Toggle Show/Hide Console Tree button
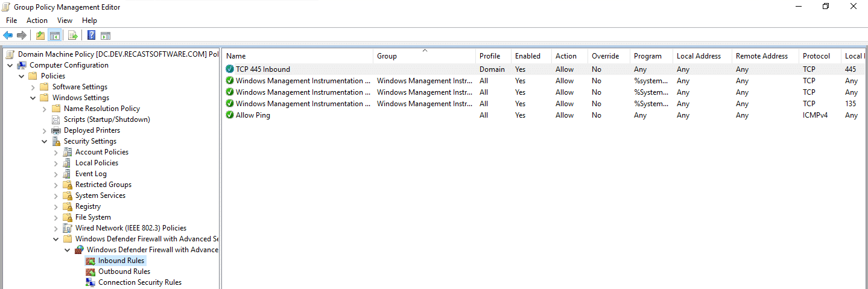Image resolution: width=868 pixels, height=289 pixels. click(54, 36)
